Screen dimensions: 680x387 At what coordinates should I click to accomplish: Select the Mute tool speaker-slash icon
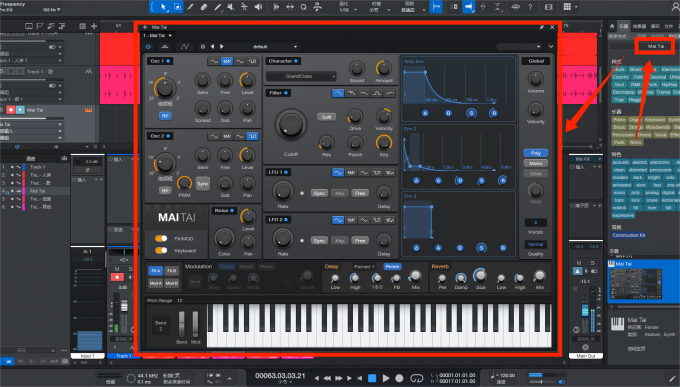(231, 7)
